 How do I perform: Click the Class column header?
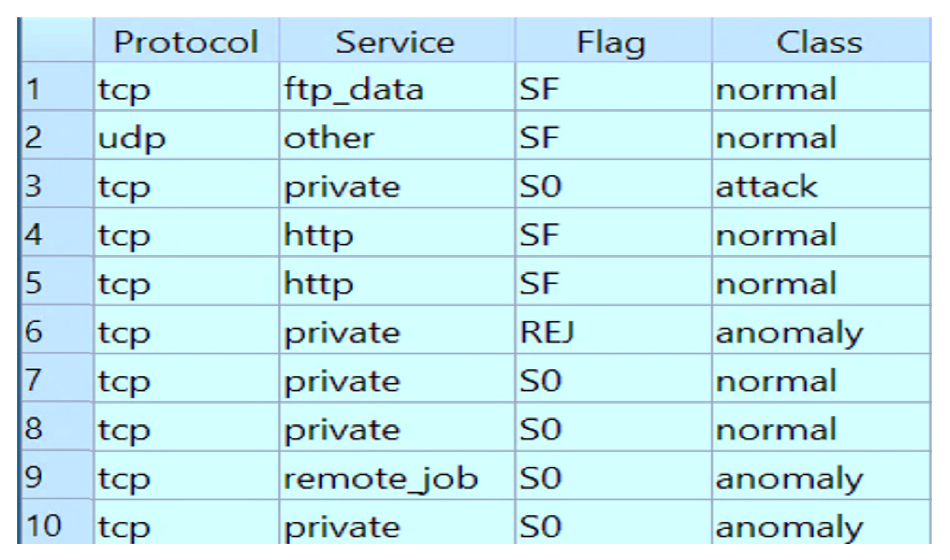click(x=820, y=41)
